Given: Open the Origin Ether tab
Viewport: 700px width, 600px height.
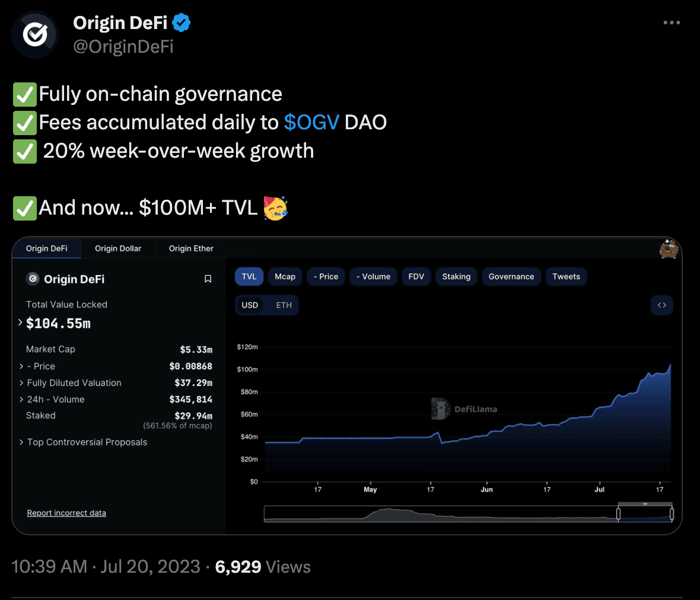Looking at the screenshot, I should [x=191, y=248].
